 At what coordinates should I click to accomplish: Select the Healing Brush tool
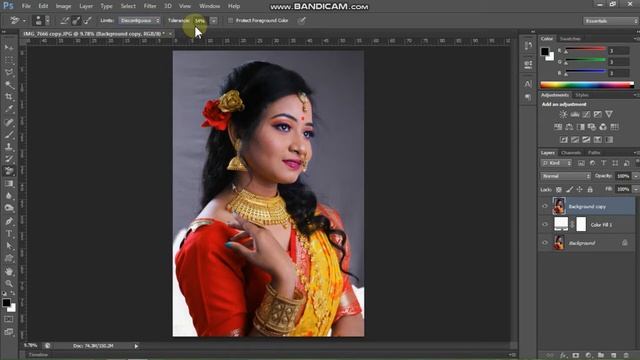[x=9, y=122]
